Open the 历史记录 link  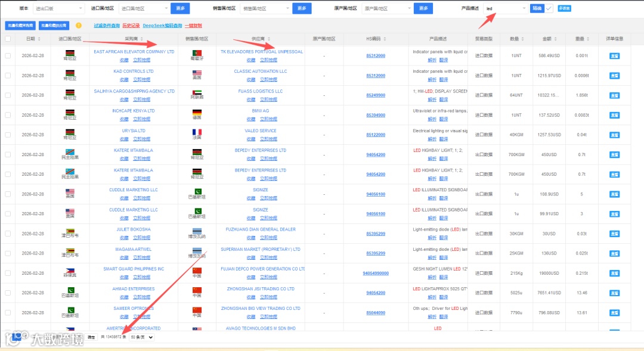pos(131,26)
